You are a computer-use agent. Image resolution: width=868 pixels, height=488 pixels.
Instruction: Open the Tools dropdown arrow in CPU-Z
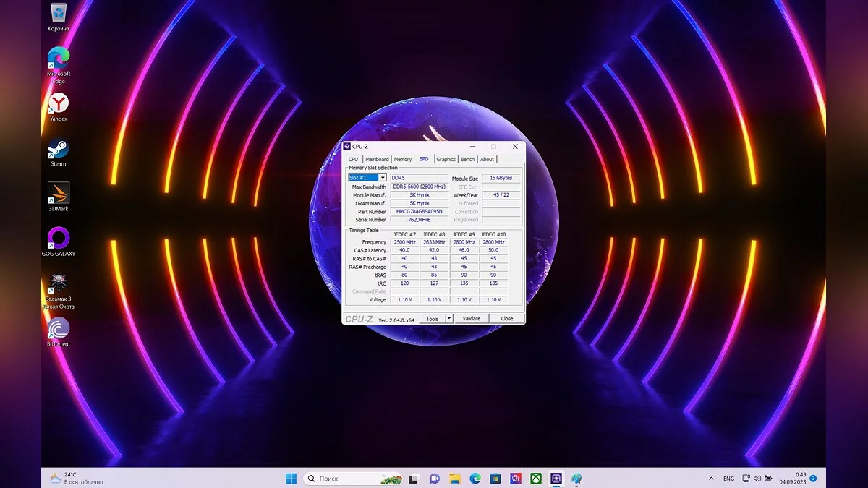448,318
